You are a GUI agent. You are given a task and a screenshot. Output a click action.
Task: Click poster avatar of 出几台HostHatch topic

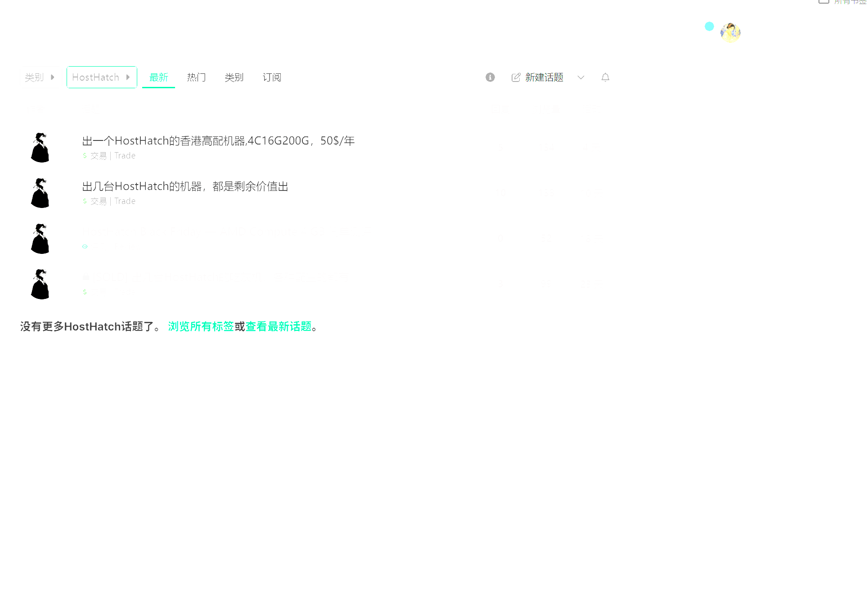(x=40, y=193)
